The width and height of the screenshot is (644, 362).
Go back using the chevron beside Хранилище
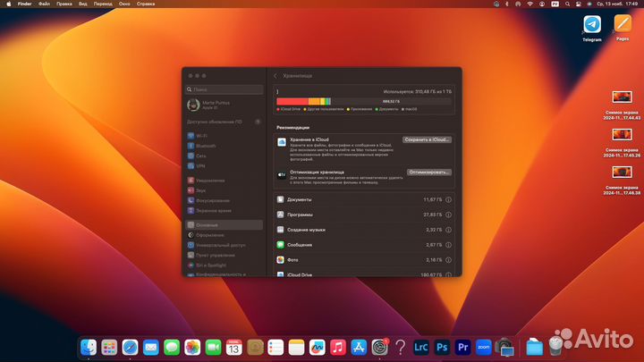click(275, 76)
